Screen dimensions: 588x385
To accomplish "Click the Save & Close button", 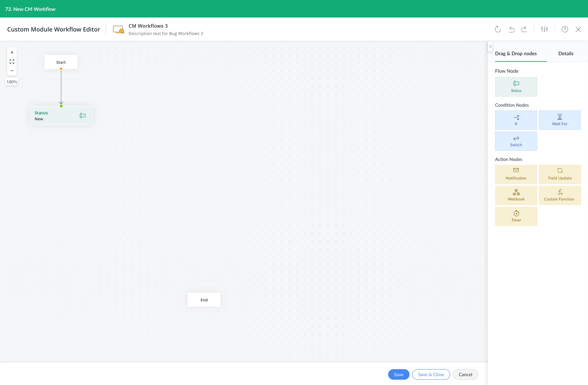I will (x=431, y=374).
